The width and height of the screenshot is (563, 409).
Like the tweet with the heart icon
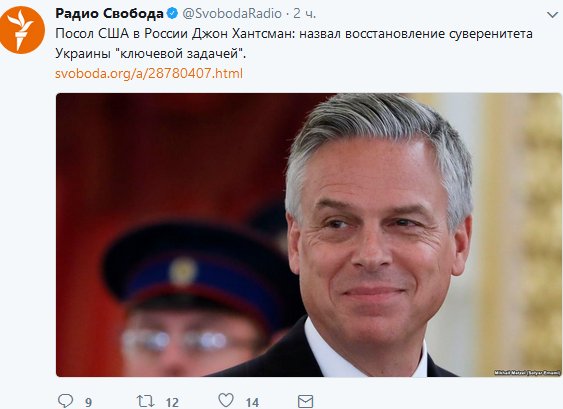(x=226, y=400)
